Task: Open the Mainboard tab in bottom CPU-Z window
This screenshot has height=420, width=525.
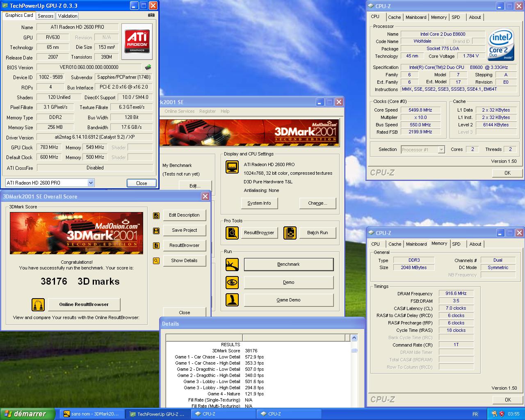Action: [x=416, y=244]
